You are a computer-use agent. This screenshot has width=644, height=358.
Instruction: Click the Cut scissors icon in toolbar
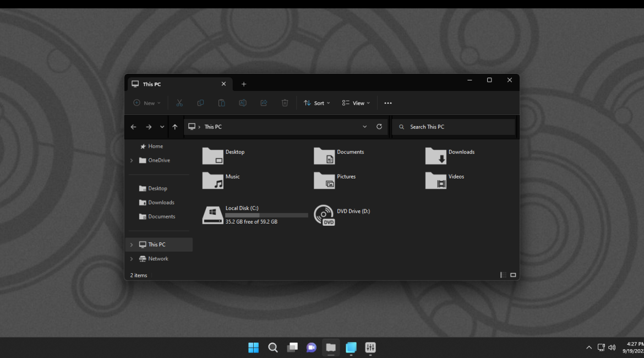[x=179, y=103]
